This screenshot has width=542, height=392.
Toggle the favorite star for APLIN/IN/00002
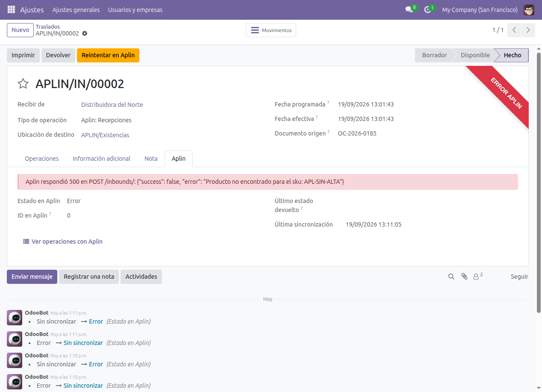coord(23,84)
